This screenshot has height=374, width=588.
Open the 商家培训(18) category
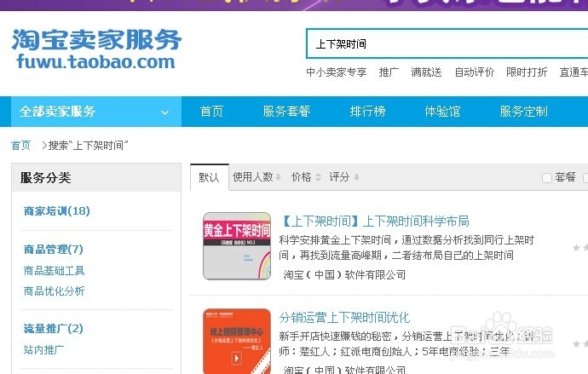tap(56, 211)
